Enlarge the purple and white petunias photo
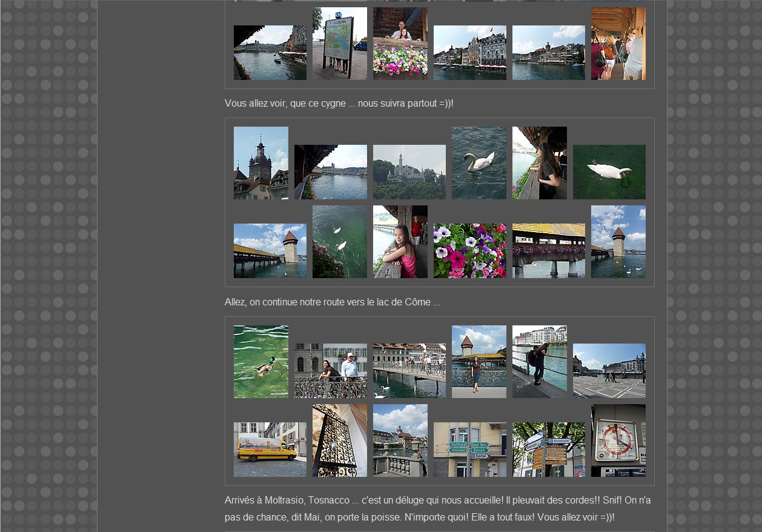The width and height of the screenshot is (762, 532). pyautogui.click(x=469, y=251)
